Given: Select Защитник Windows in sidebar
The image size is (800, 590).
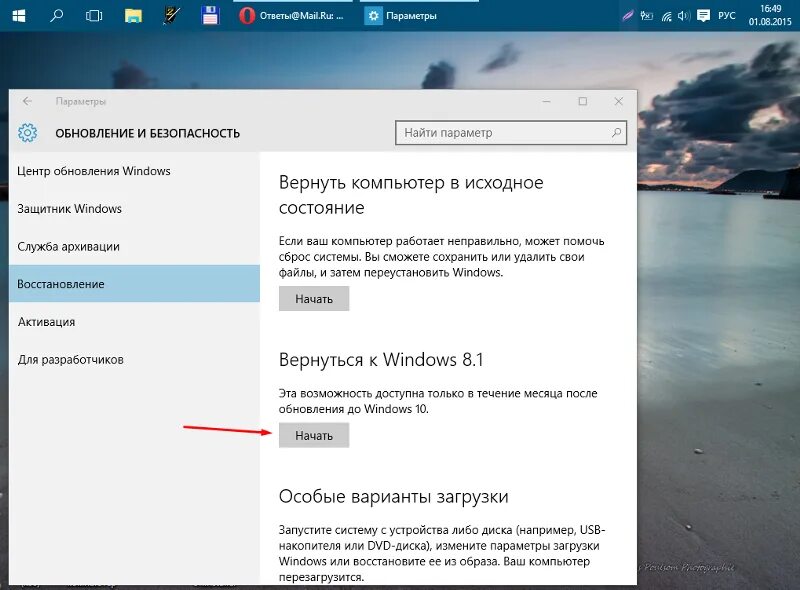Looking at the screenshot, I should pos(134,209).
